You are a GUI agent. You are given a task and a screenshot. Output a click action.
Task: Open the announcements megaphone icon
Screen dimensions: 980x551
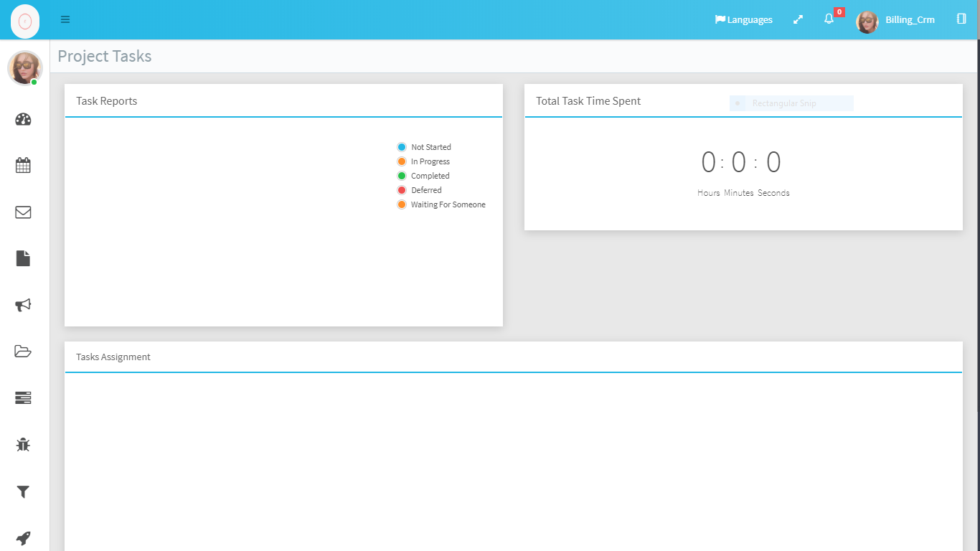point(23,305)
